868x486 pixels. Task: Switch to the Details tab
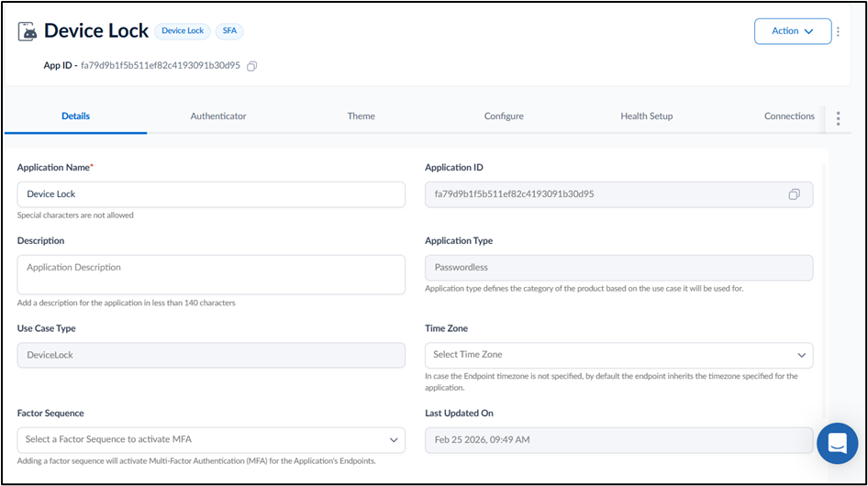coord(76,116)
